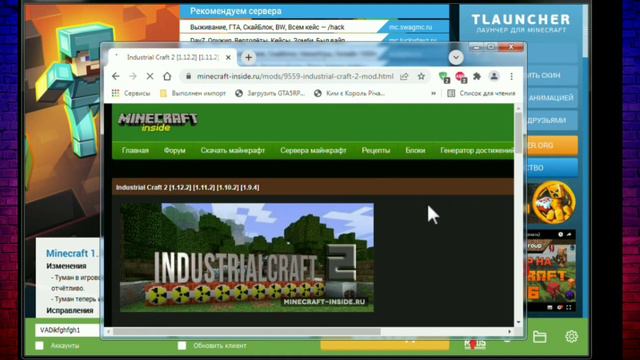Screen dimensions: 640x360
Task: Open the Выполнен импорт bookmark folder
Action: tap(193, 93)
